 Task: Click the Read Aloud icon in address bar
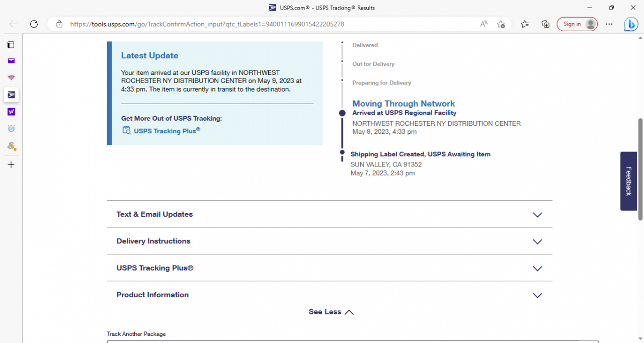484,24
